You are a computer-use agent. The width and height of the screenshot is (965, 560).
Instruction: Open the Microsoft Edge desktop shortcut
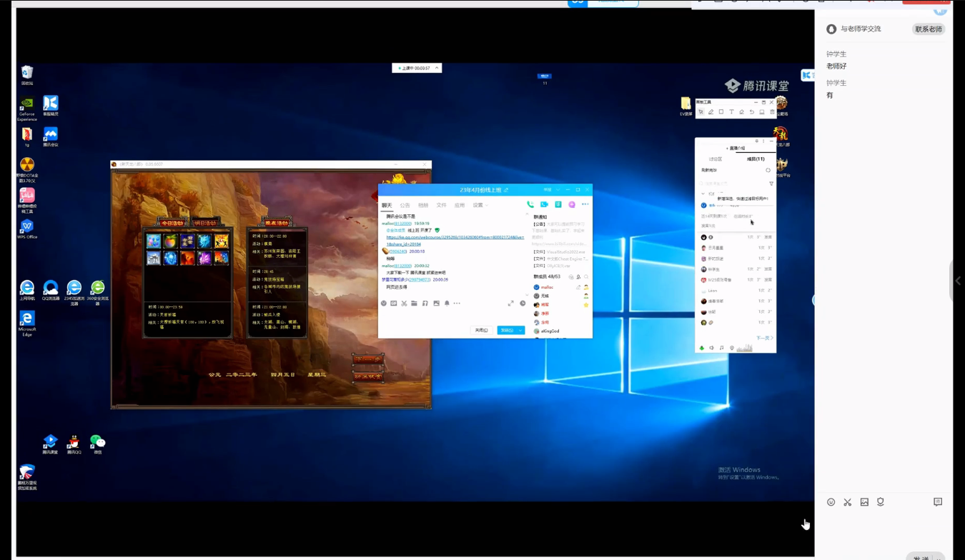27,323
